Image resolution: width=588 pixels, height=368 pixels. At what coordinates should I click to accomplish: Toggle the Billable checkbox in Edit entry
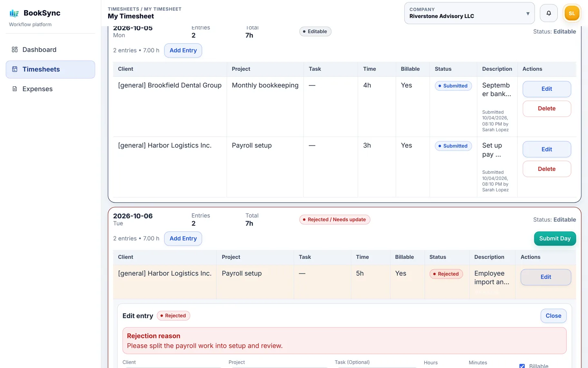522,366
